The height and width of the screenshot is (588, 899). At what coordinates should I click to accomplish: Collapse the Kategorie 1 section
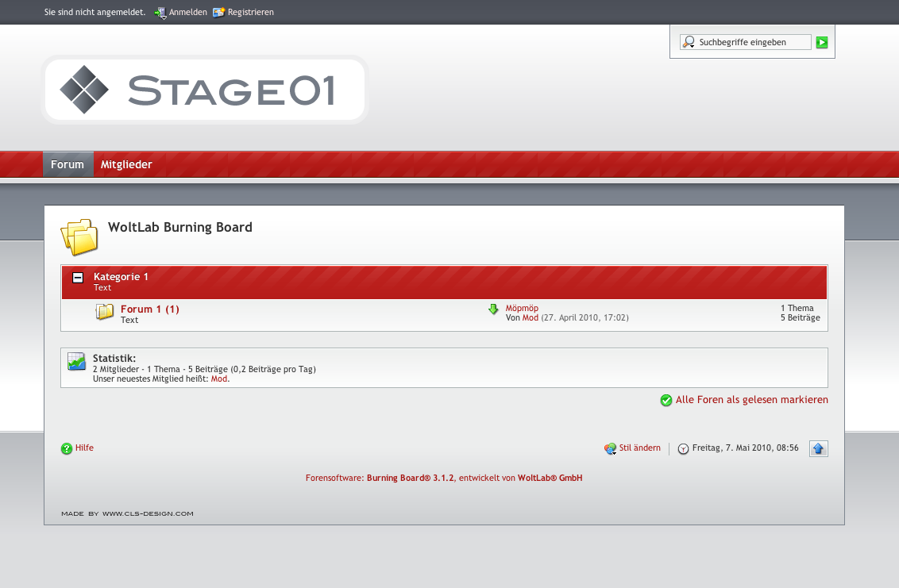click(x=78, y=278)
